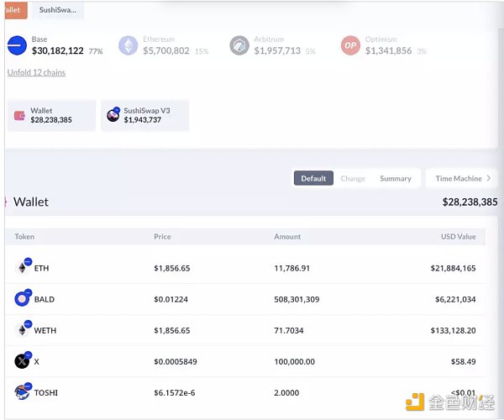Screen dimensions: 504x420
Task: Click the X price $0.0005849
Action: pos(176,361)
